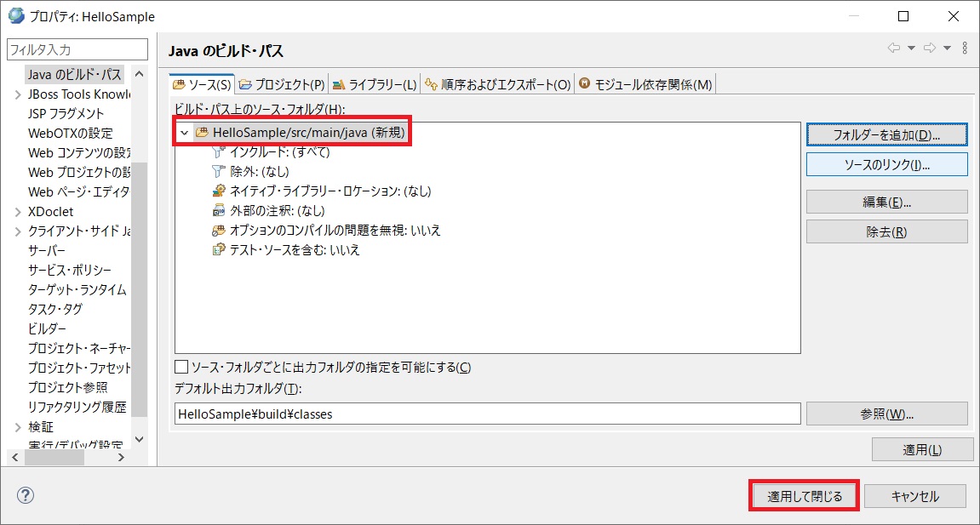Click the 適用(L) button

click(x=922, y=449)
